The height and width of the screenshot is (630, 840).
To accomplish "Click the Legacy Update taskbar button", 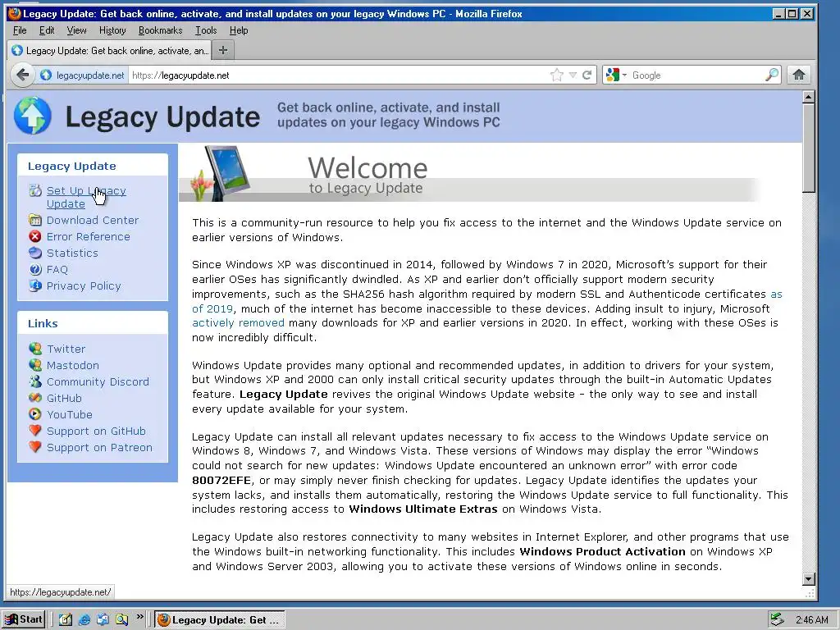I will click(x=220, y=620).
